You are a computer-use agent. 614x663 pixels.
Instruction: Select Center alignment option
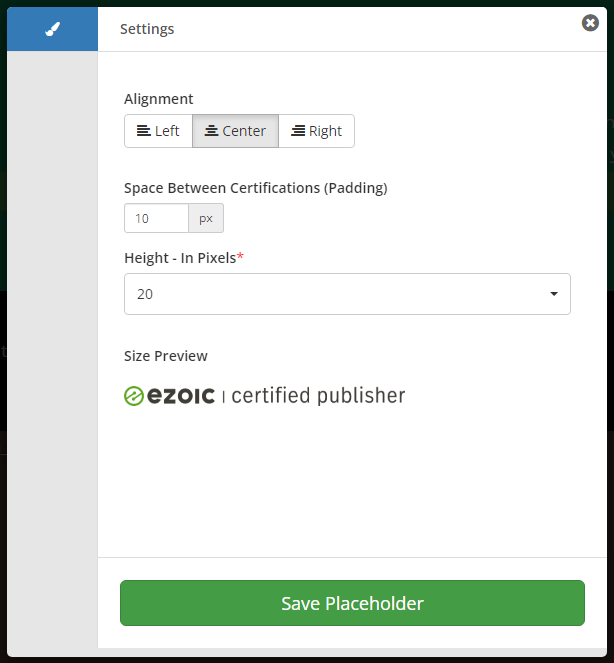click(x=235, y=131)
